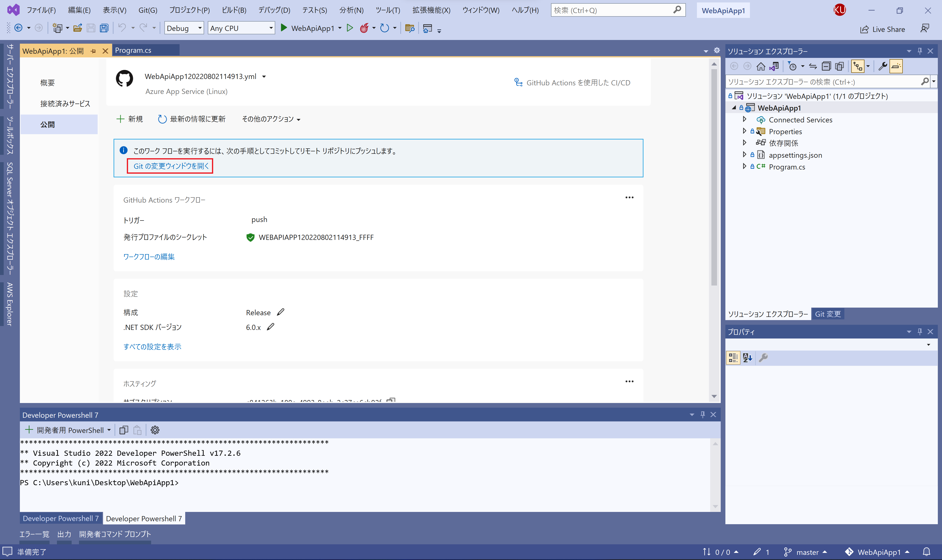942x560 pixels.
Task: Click the Redo toolbar icon
Action: click(x=144, y=28)
